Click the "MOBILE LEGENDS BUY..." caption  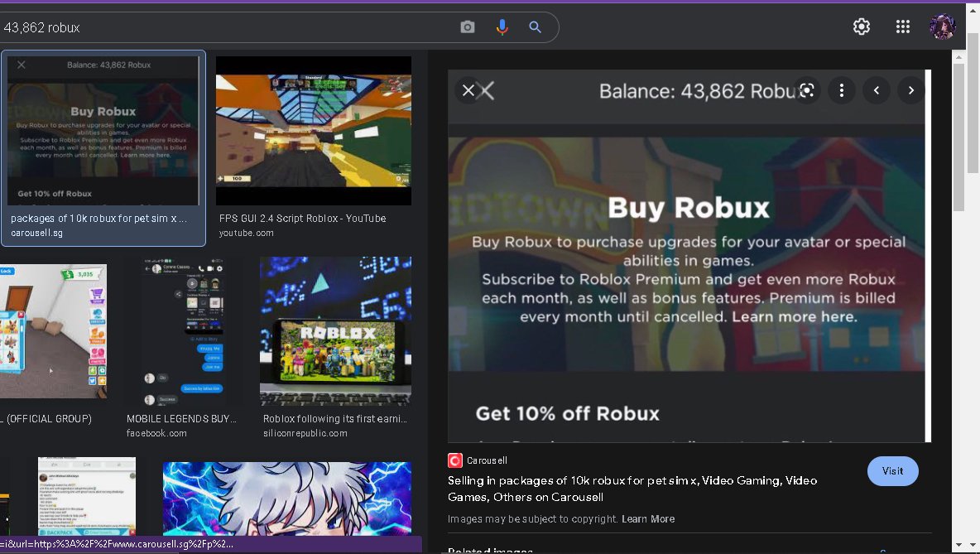point(181,418)
